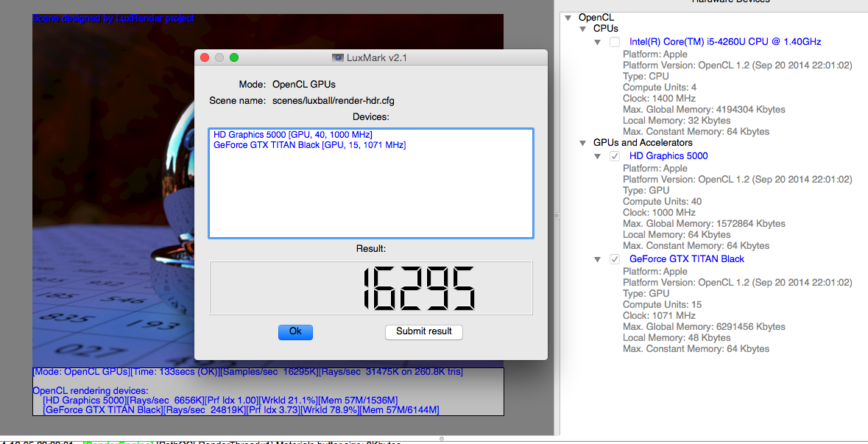Image resolution: width=868 pixels, height=444 pixels.
Task: Click 'Max. Global Memory: 1572864 Kbytes' text
Action: [x=704, y=224]
